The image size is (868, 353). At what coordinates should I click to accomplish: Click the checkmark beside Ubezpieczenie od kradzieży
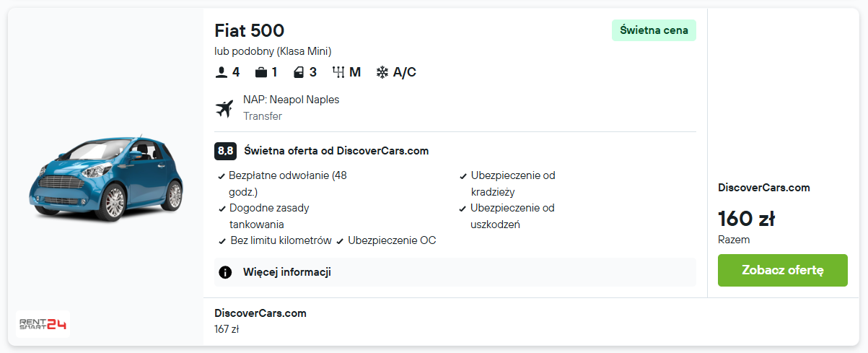pos(463,176)
